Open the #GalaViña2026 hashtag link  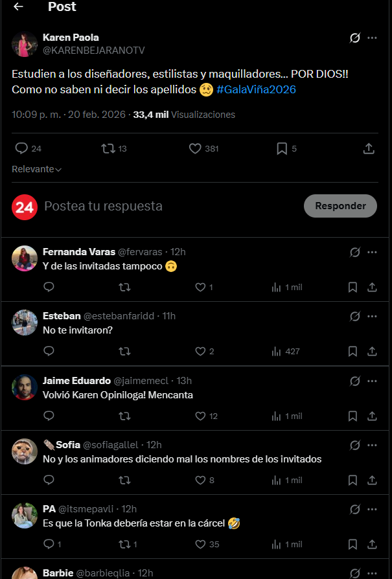click(x=256, y=90)
